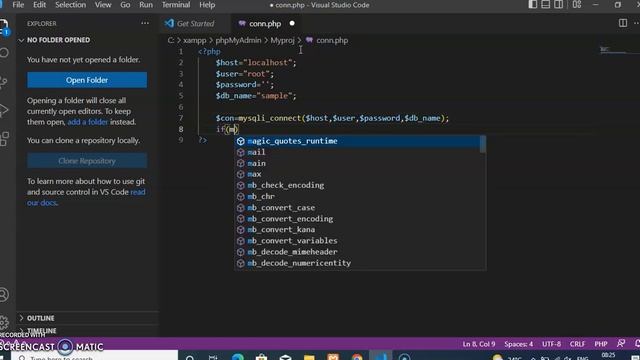Click the Open Folder button
The width and height of the screenshot is (640, 360).
point(87,80)
